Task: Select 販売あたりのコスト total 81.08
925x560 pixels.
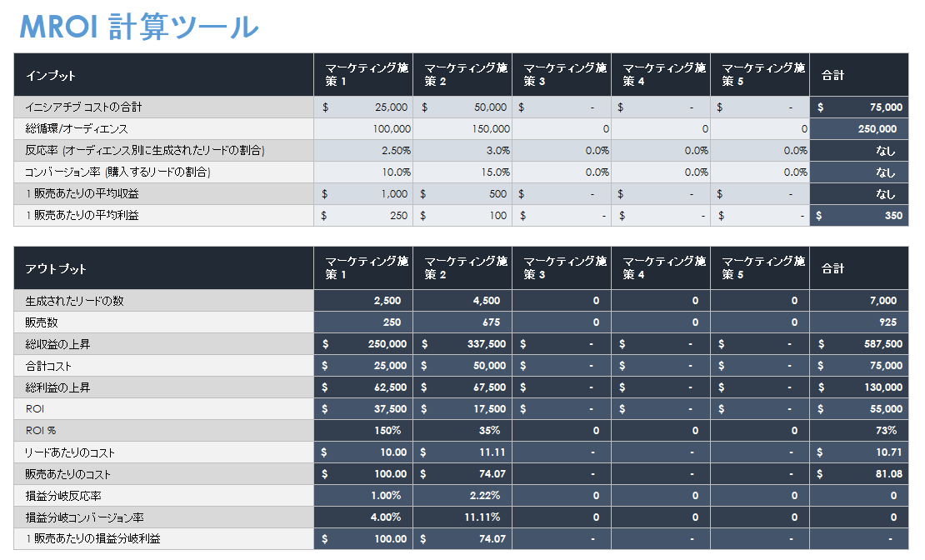Action: pyautogui.click(x=859, y=474)
